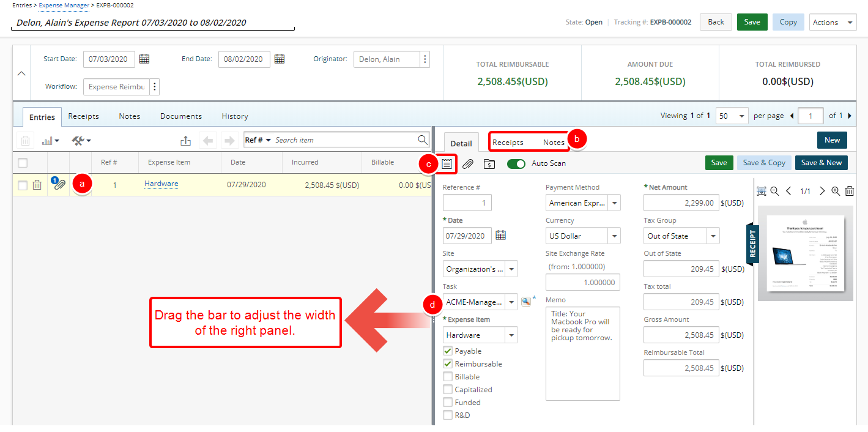This screenshot has height=432, width=868.
Task: Click fit-to-size icon in receipt viewer
Action: 762,192
